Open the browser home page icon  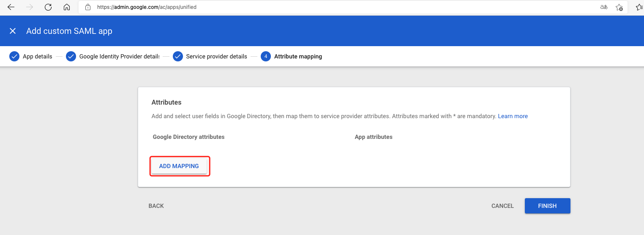point(66,7)
